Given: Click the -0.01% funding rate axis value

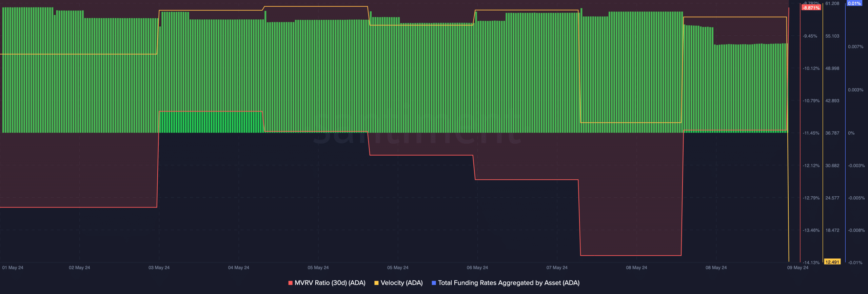Looking at the screenshot, I should [x=855, y=263].
